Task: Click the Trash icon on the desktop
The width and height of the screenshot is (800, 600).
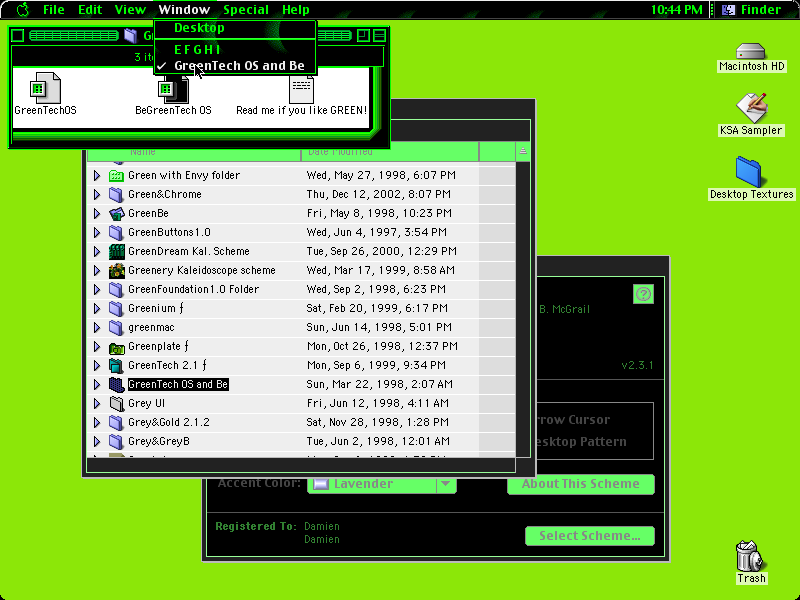Action: tap(751, 556)
